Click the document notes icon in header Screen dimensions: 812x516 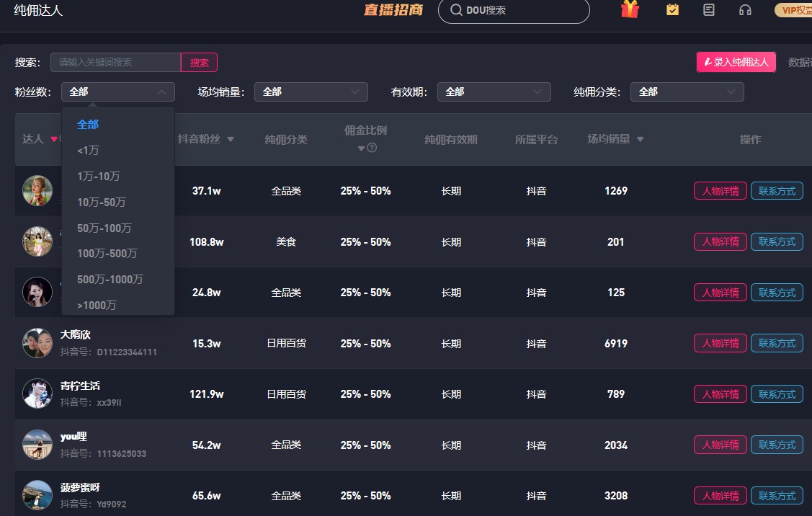click(x=709, y=10)
